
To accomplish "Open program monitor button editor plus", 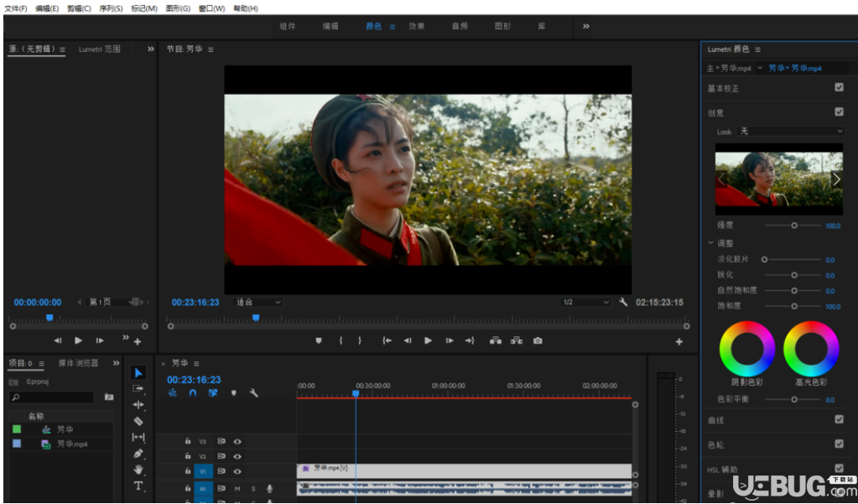I will pos(679,341).
